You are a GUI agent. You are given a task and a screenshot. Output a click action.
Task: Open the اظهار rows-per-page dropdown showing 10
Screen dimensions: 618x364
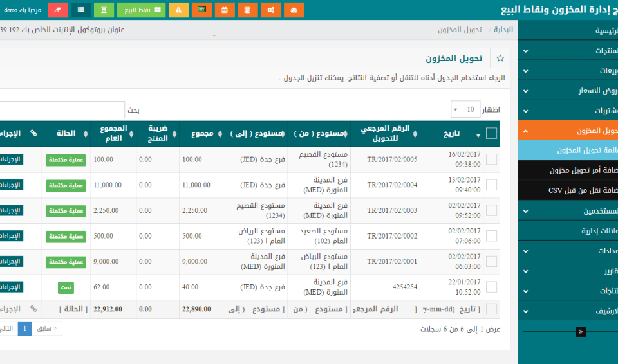pos(465,109)
